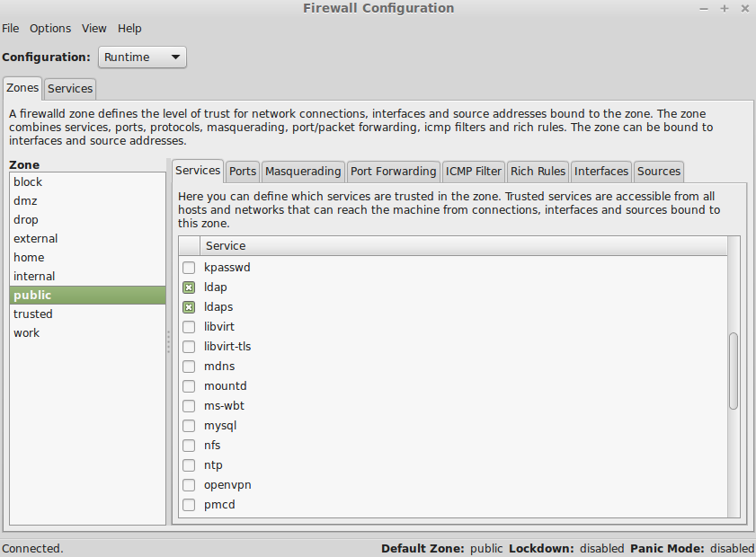Image resolution: width=756 pixels, height=557 pixels.
Task: Enable the mysql service checkbox
Action: [x=189, y=426]
